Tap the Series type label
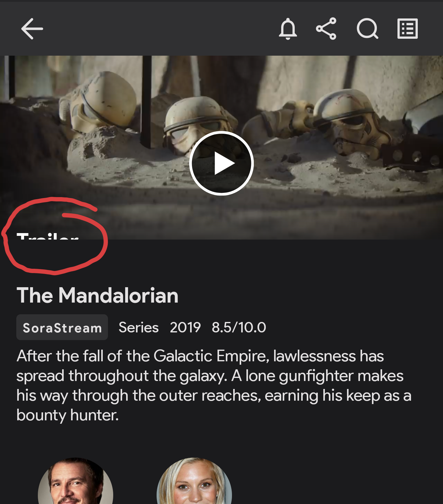The height and width of the screenshot is (504, 443). click(x=139, y=327)
